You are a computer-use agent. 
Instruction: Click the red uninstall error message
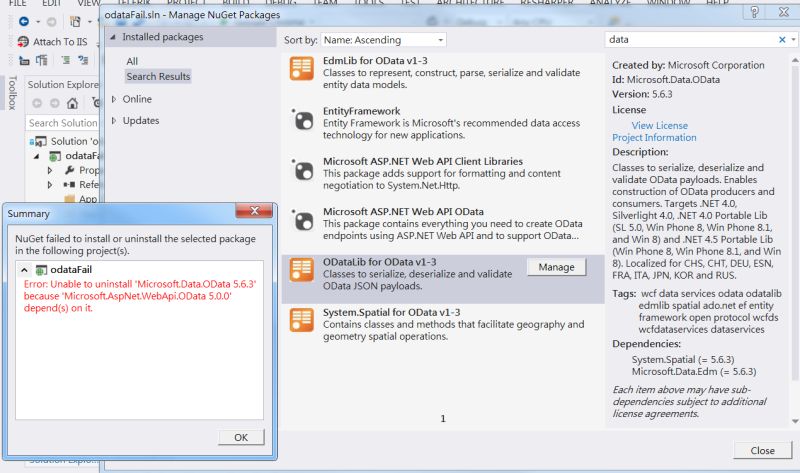140,296
